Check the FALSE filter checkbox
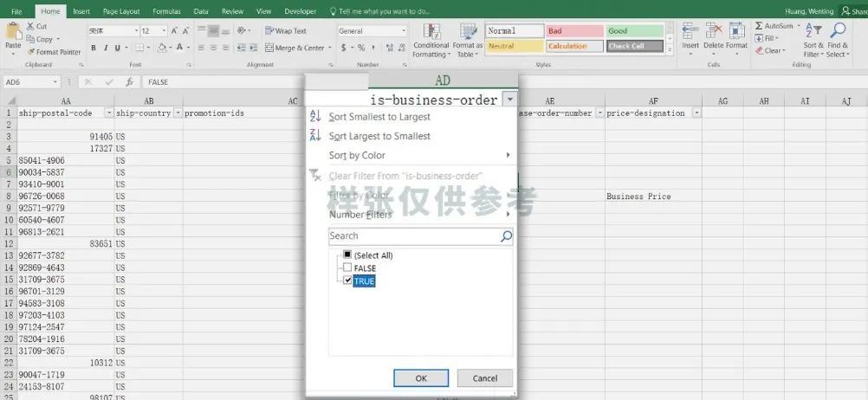The image size is (868, 400). (347, 268)
